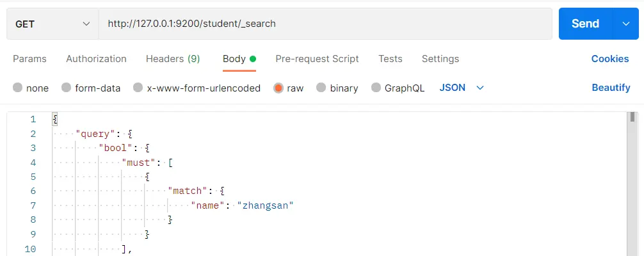644x256 pixels.
Task: Select the GraphQL body radio option
Action: pos(375,88)
